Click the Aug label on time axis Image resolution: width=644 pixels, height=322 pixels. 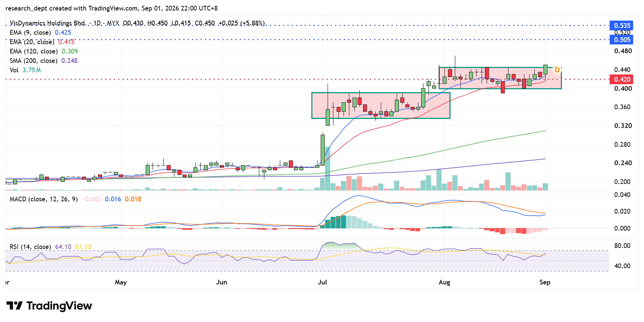(444, 282)
